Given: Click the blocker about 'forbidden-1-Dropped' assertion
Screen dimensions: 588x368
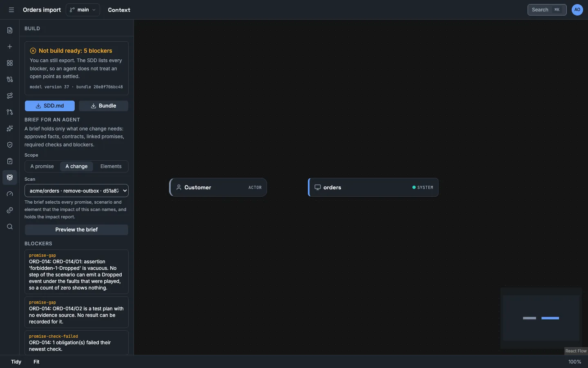Looking at the screenshot, I should [76, 272].
